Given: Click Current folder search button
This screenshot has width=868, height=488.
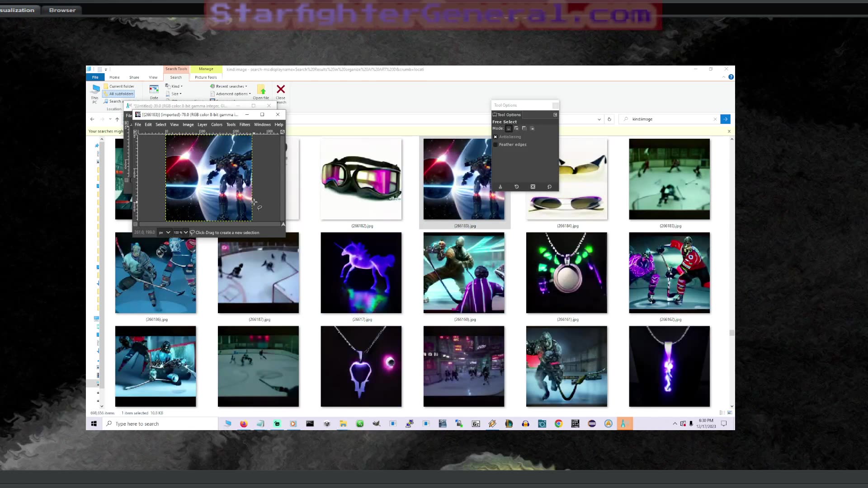Looking at the screenshot, I should (x=119, y=86).
